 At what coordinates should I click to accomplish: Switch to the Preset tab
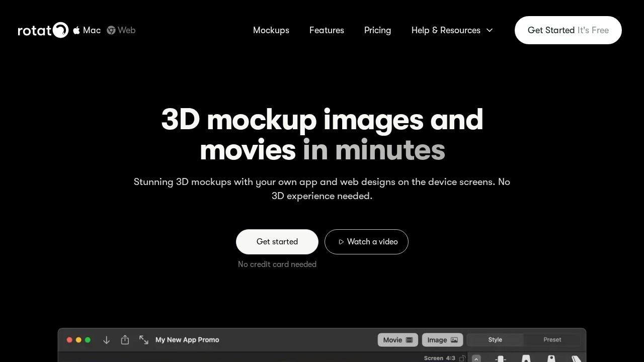click(552, 339)
